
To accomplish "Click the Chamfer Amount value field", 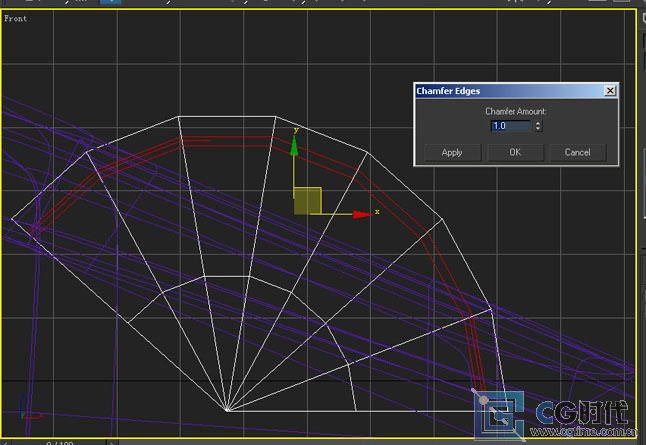I will coord(511,126).
